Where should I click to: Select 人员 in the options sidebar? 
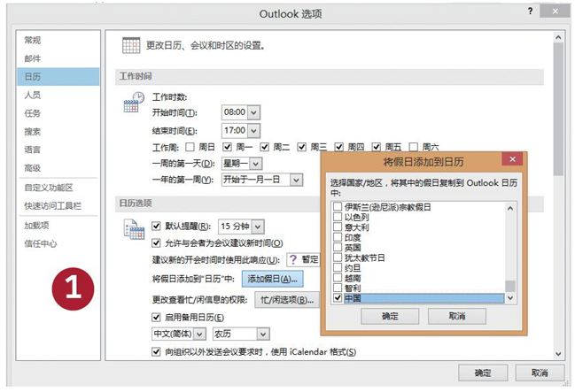point(58,95)
